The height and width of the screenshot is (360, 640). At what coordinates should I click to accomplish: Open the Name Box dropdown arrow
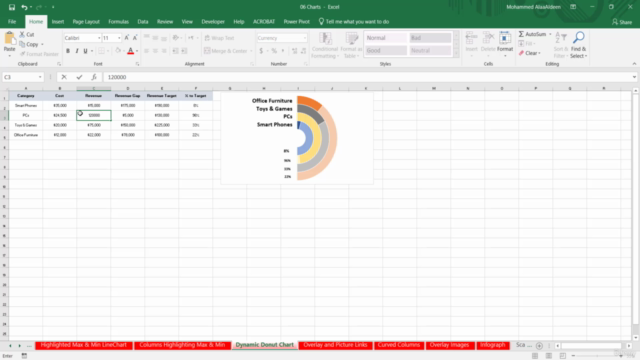tap(40, 77)
